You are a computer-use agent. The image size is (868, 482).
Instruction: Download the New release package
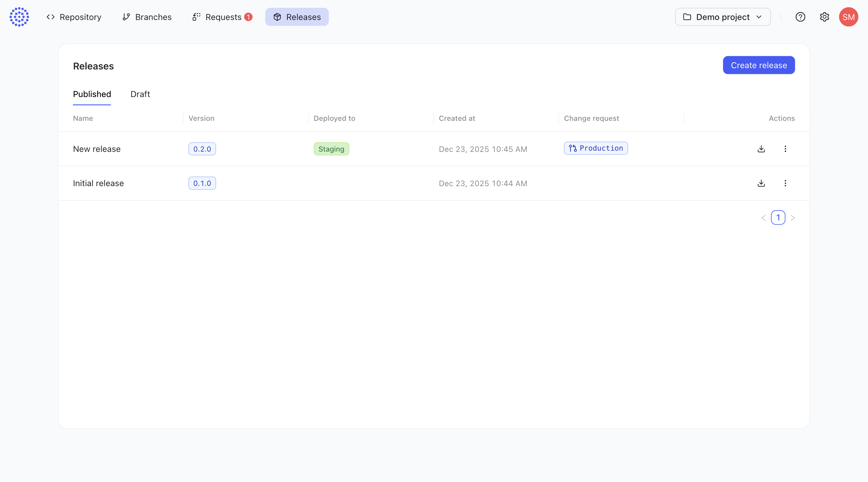pos(761,149)
